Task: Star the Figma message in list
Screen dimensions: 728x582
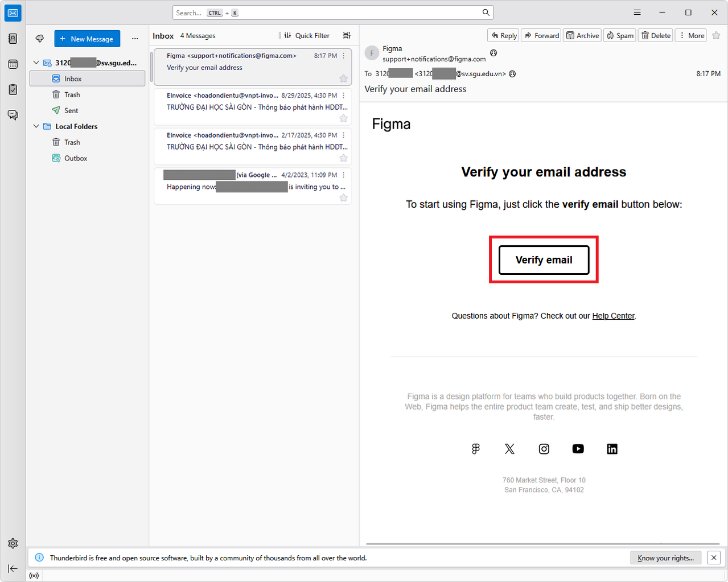Action: pos(343,79)
